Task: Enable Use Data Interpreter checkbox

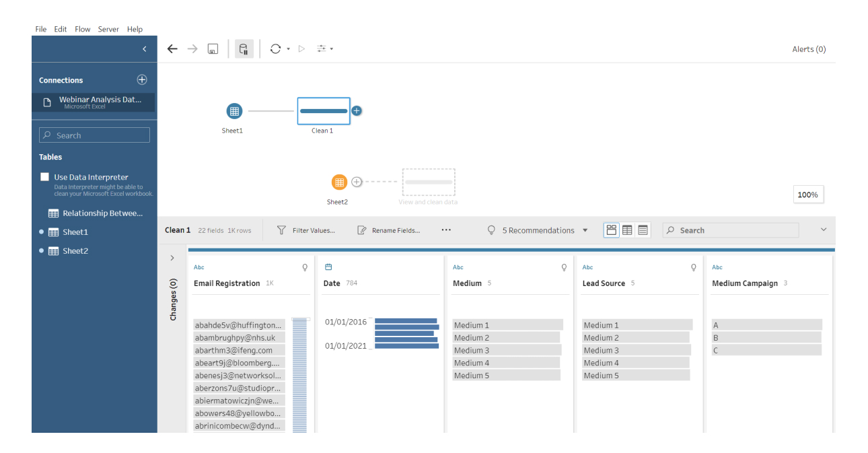Action: 44,177
